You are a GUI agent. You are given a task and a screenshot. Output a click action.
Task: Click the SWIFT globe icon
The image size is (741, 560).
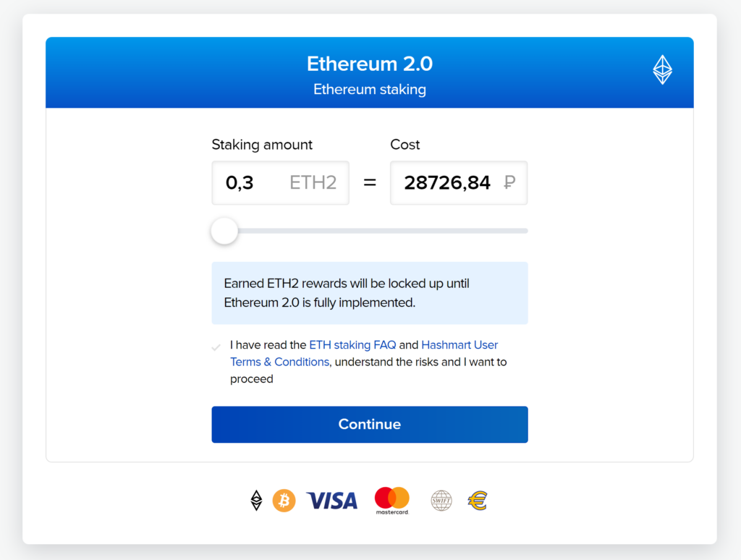(x=441, y=501)
